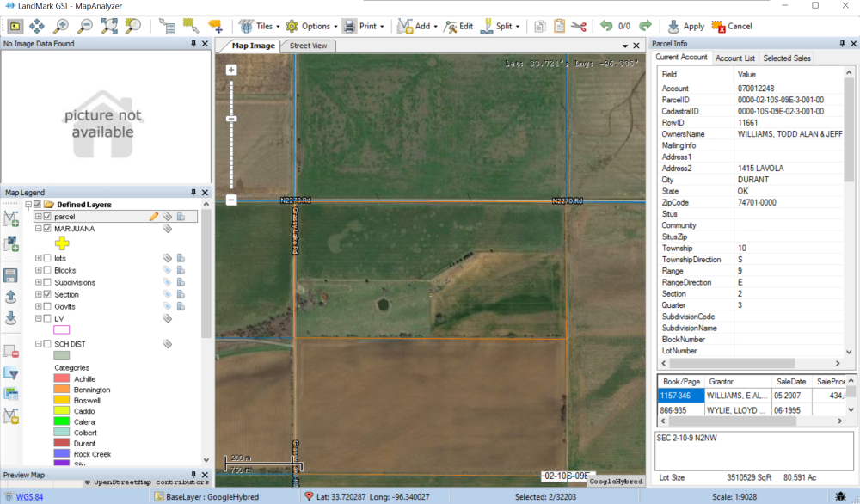Viewport: 860px width, 504px height.
Task: Click the Durant category color swatch
Action: [61, 443]
